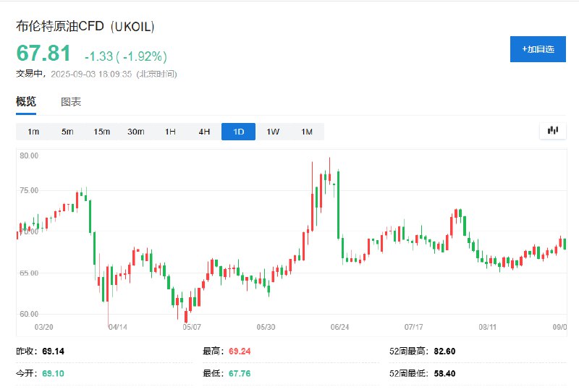Viewport: 579px width, 392px height.
Task: Click the 最高 value 69.24
Action: pyautogui.click(x=240, y=351)
